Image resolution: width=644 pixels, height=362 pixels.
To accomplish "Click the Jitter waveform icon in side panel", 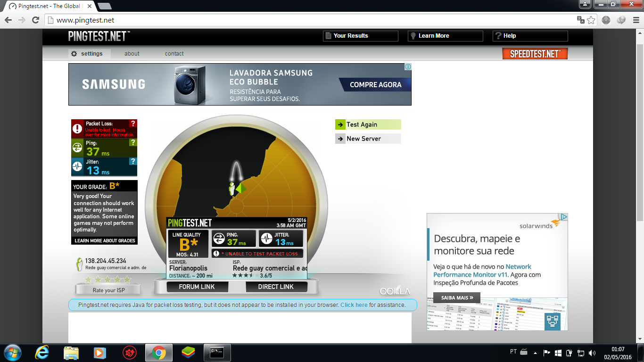I will point(77,167).
